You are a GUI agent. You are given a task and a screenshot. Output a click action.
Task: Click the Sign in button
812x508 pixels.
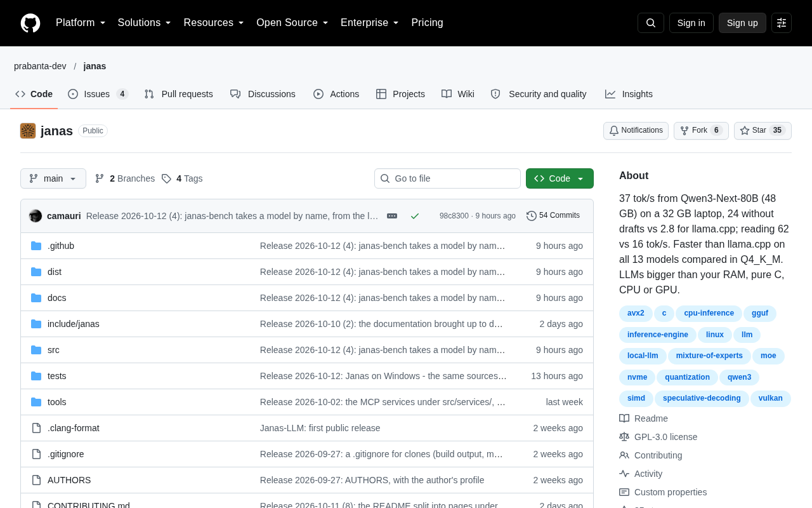click(691, 23)
